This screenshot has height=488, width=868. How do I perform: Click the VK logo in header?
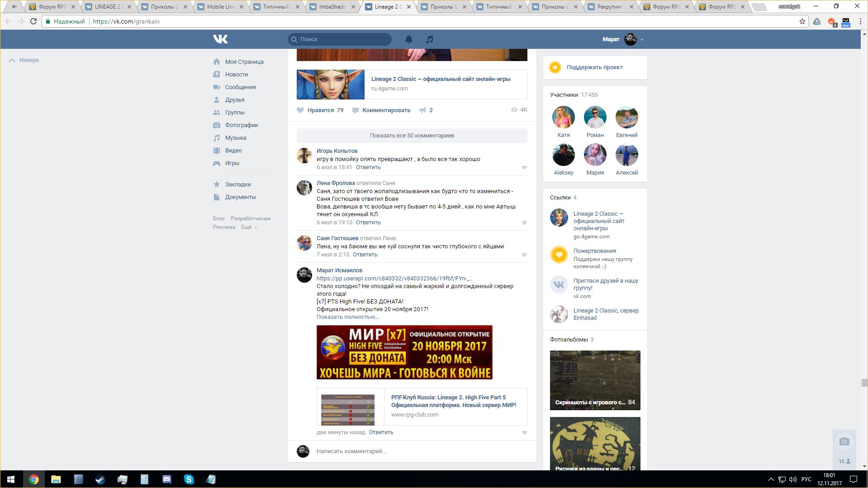coord(220,39)
